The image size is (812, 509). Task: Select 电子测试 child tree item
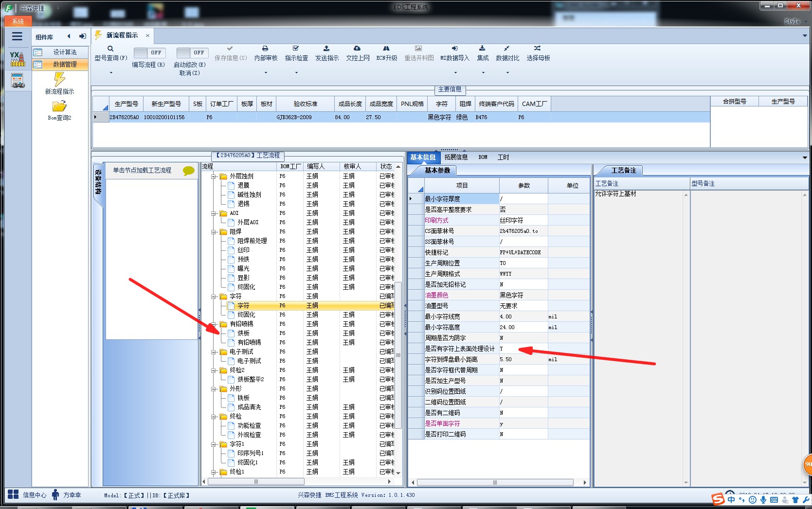(x=249, y=361)
